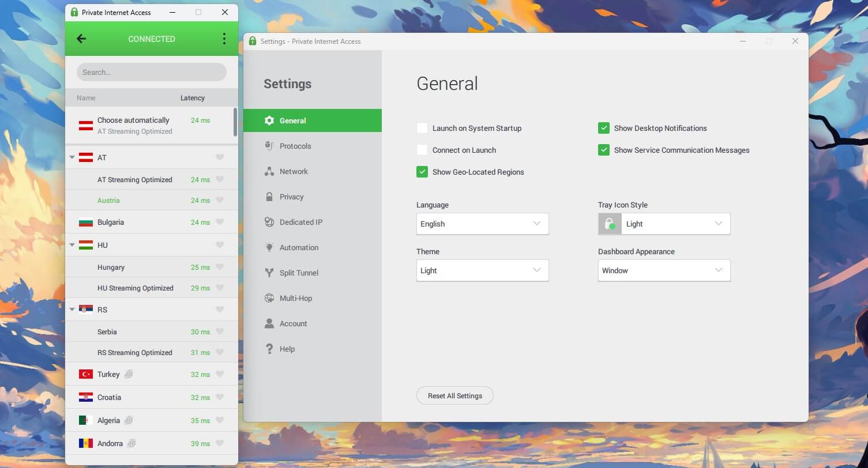Collapse the HU region group triangle
868x468 pixels.
(72, 245)
